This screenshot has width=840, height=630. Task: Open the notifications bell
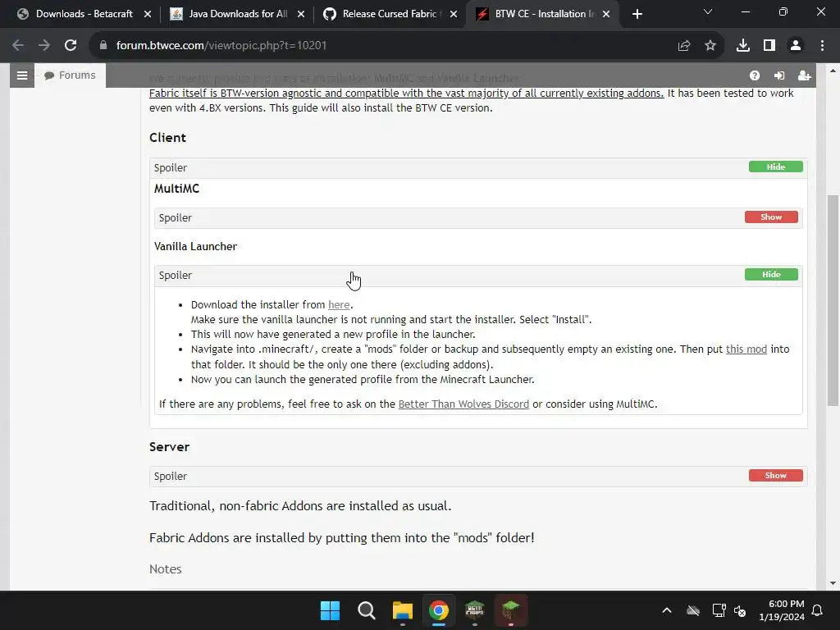coord(818,610)
